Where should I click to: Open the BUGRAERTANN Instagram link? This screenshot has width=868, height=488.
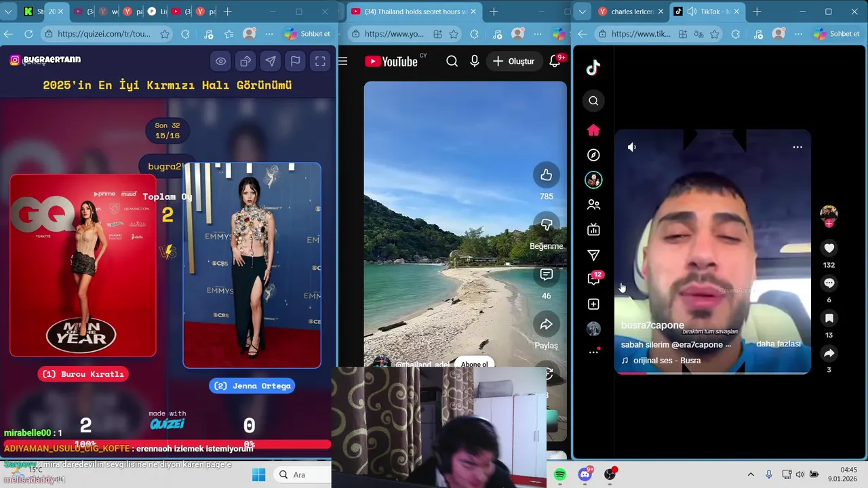point(45,60)
